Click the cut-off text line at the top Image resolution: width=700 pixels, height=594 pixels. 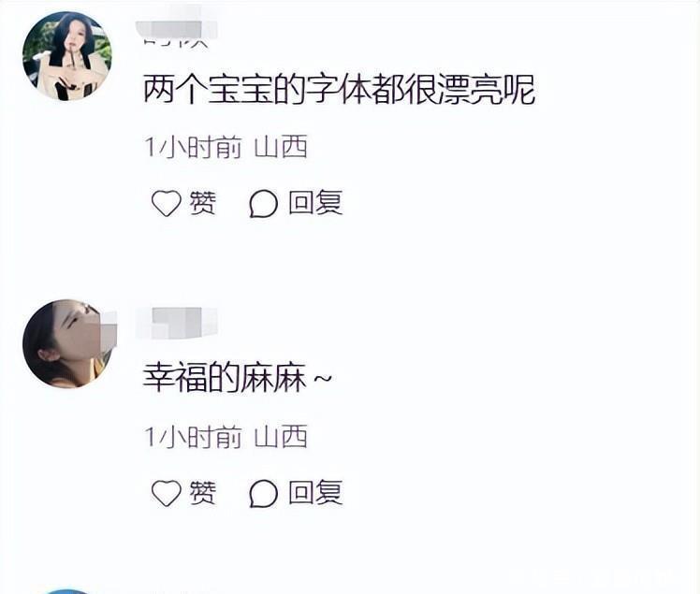177,42
